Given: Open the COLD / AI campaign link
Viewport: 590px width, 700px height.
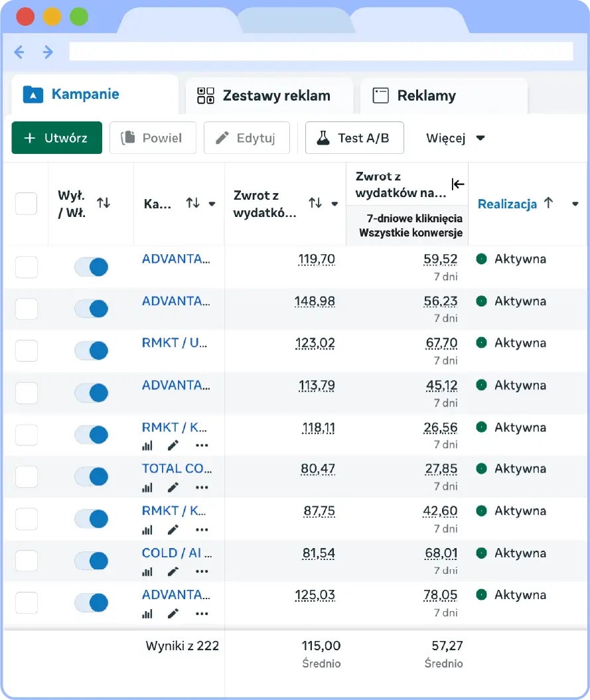Looking at the screenshot, I should pos(177,553).
